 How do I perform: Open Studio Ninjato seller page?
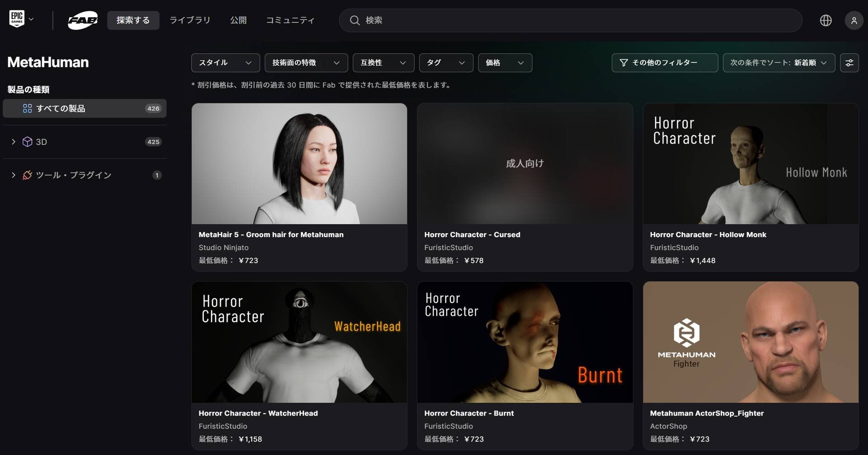coord(223,248)
